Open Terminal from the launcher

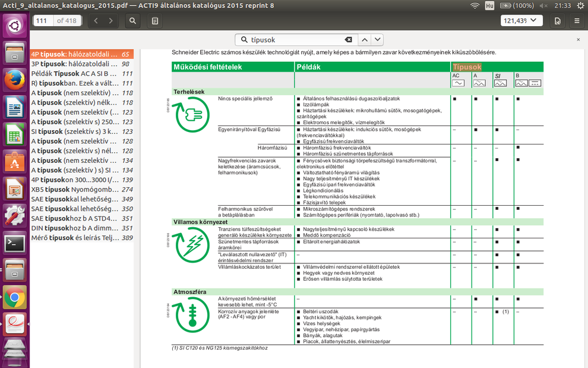[14, 243]
